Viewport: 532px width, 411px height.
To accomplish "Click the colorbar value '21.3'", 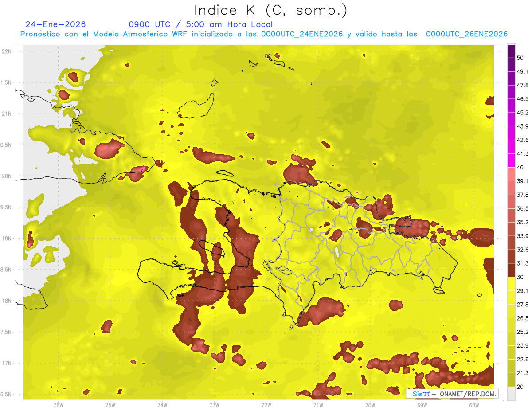I will point(522,373).
